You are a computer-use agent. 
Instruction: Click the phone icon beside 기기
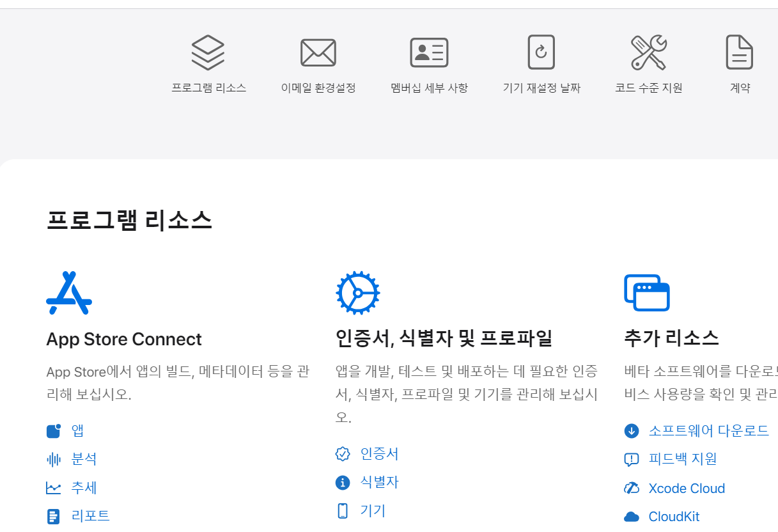[x=343, y=511]
